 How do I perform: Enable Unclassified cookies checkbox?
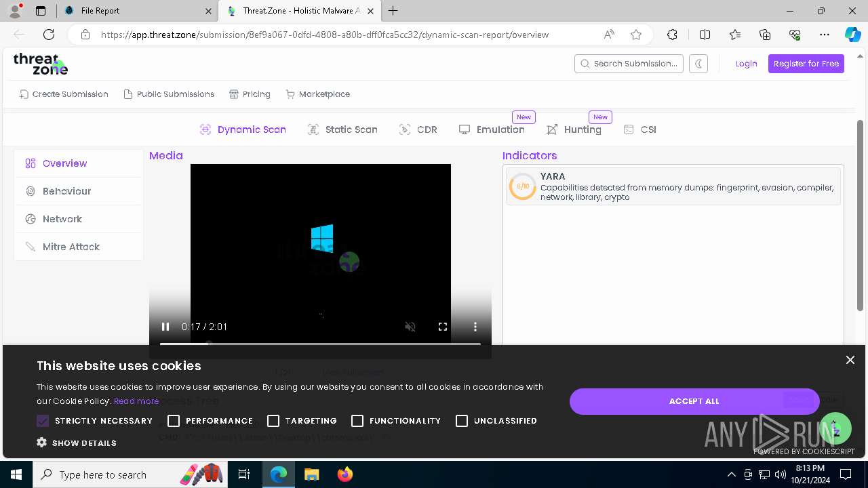point(462,421)
